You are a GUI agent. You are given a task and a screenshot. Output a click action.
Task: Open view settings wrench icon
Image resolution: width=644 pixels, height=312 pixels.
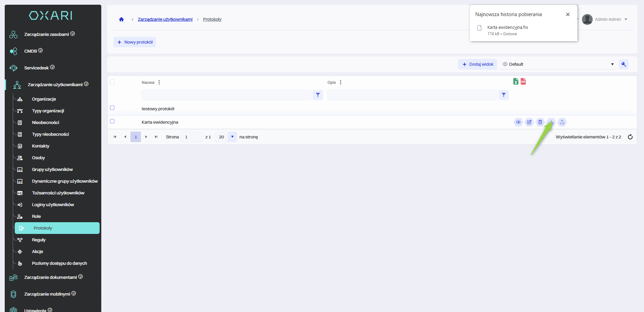pos(624,64)
